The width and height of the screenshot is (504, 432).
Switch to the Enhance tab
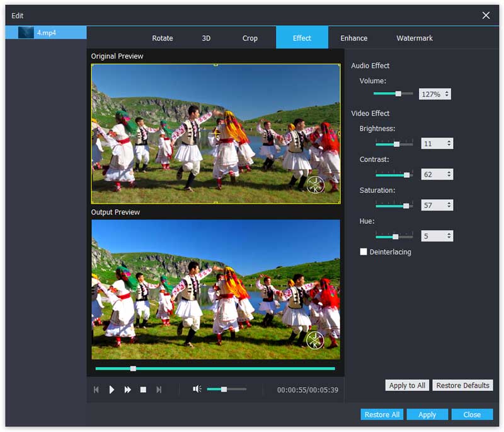click(354, 38)
